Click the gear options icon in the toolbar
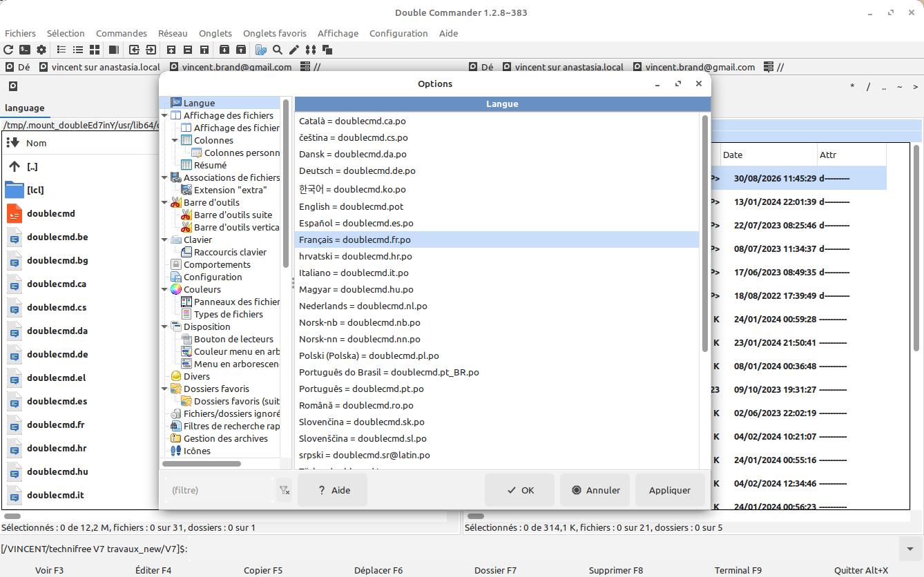The height and width of the screenshot is (577, 924). pyautogui.click(x=41, y=50)
